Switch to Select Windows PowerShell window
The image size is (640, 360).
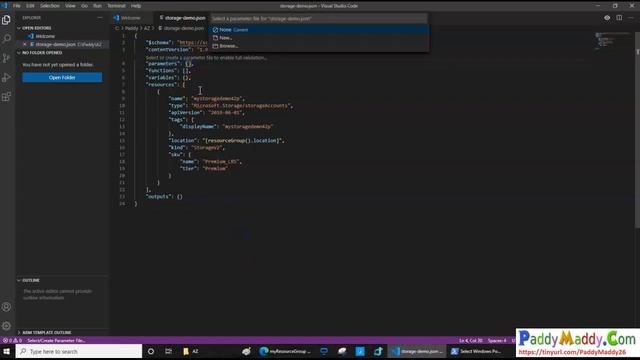tap(476, 351)
